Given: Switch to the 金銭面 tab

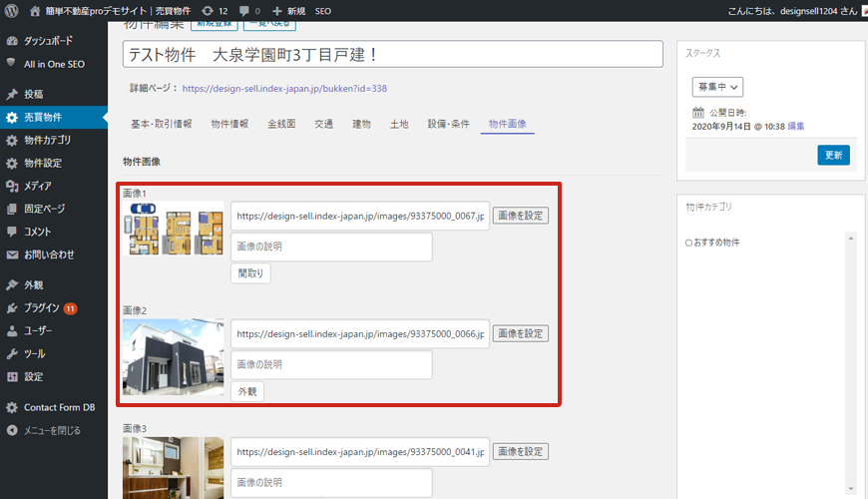Looking at the screenshot, I should coord(280,125).
